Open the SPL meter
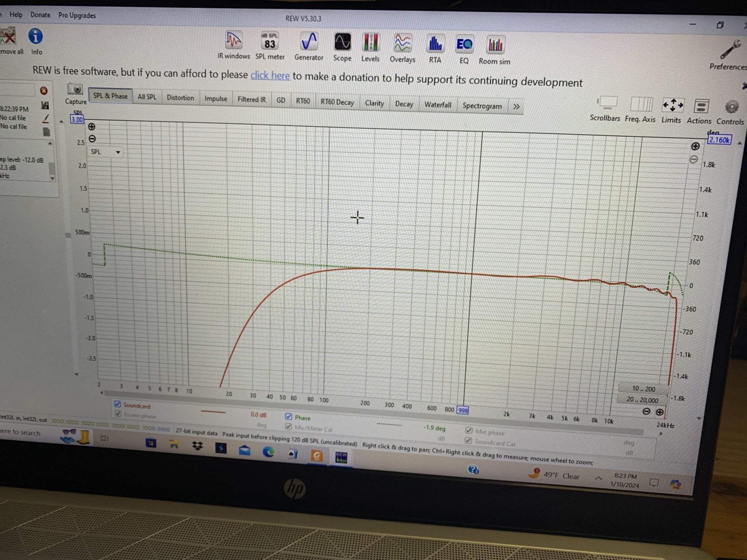Viewport: 747px width, 560px height. [270, 46]
